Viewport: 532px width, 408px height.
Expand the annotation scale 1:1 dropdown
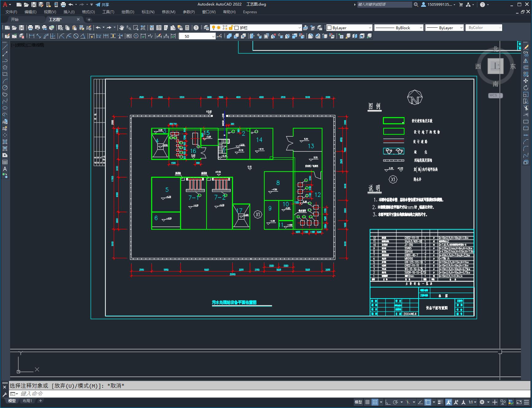pyautogui.click(x=472, y=402)
